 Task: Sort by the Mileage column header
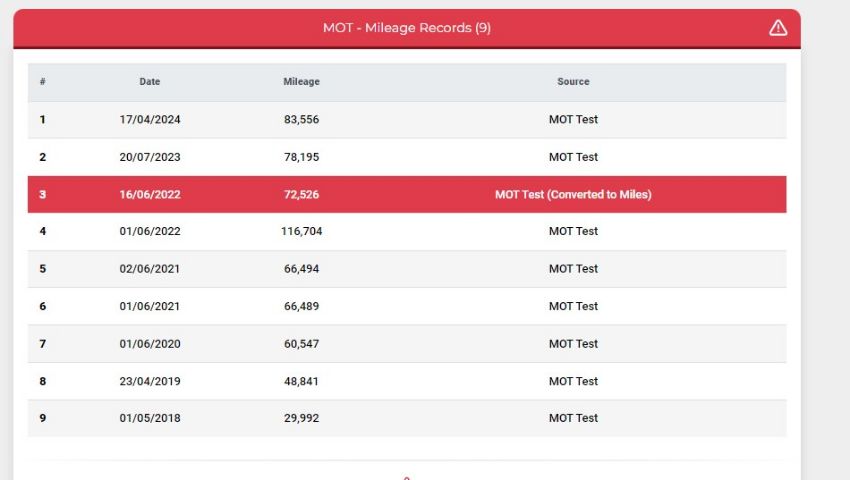coord(301,82)
